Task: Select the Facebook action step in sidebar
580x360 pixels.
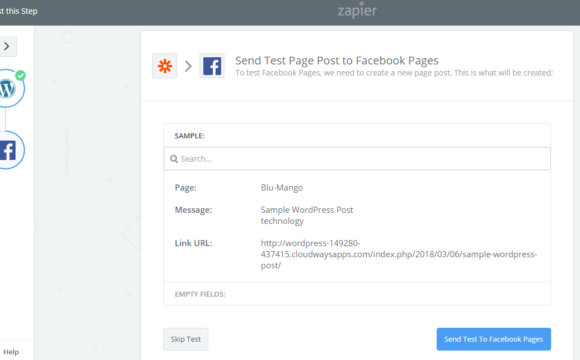Action: point(9,150)
